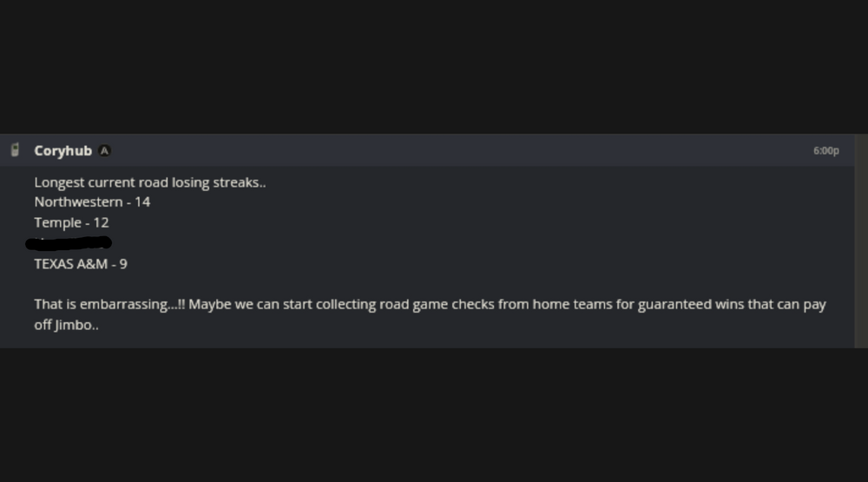Click the words 'off Jimbo..' on last line
Screen dimensions: 868x482
point(66,326)
